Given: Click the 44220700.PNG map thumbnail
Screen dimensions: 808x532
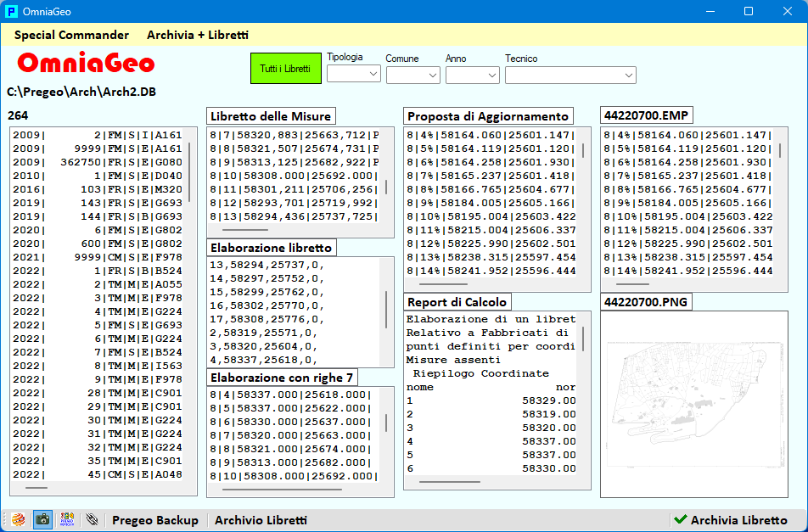Looking at the screenshot, I should coord(694,404).
